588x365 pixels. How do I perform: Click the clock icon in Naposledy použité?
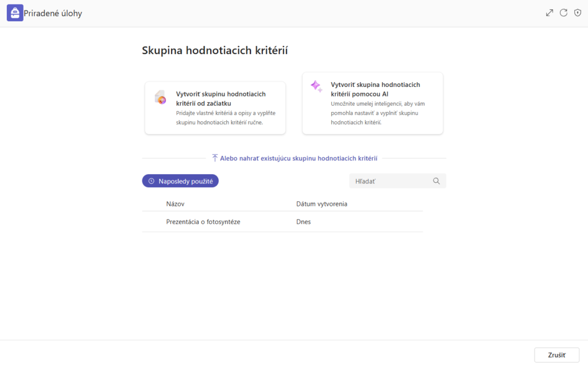151,181
